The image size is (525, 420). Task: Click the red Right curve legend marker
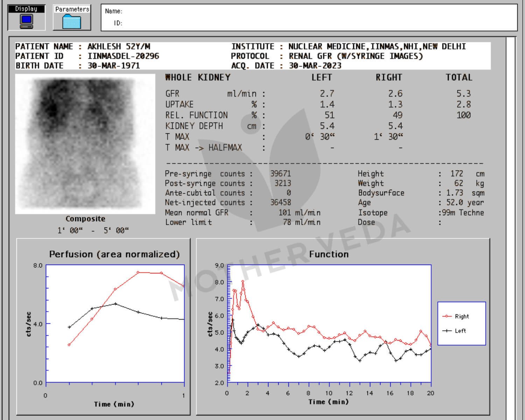(447, 316)
